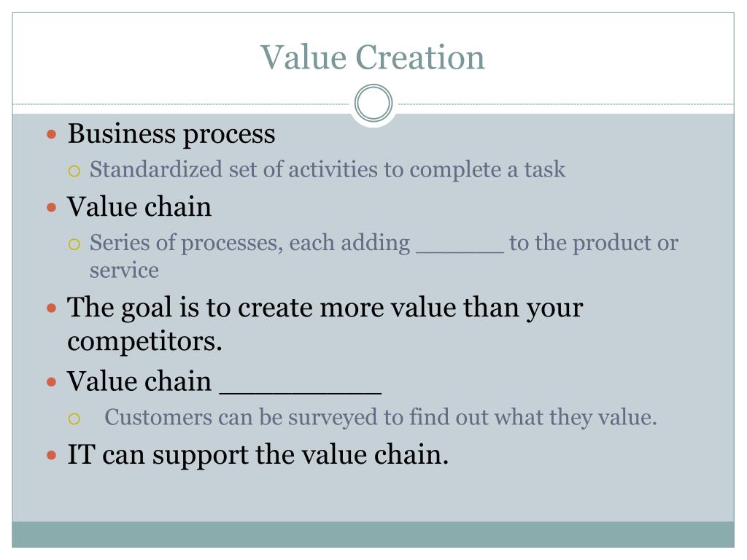Select the Business process heading text
This screenshot has height=560, width=747.
point(171,134)
